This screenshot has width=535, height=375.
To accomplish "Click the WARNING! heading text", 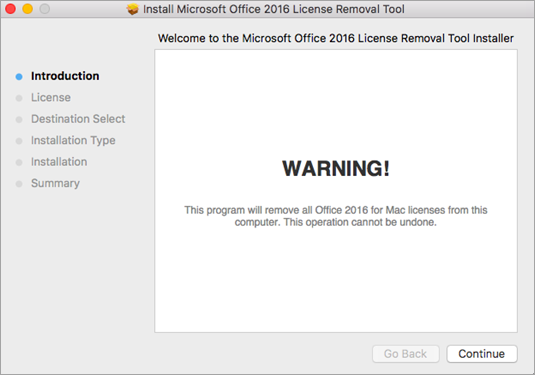I will [x=336, y=168].
